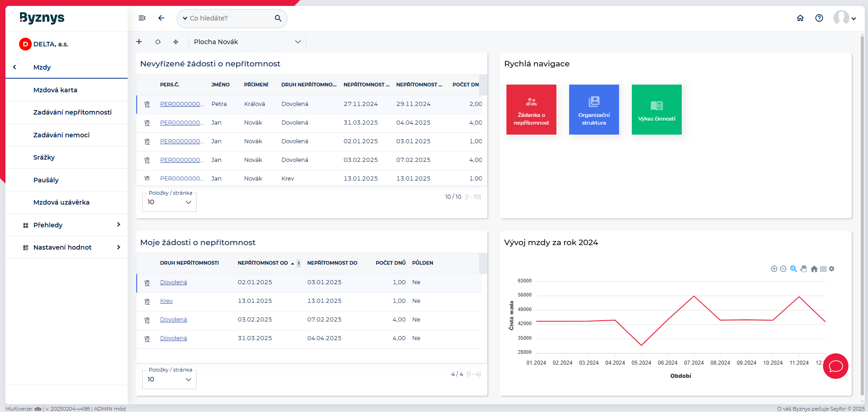Collapse the sidebar with the menu toggle icon
868x412 pixels.
(x=142, y=18)
